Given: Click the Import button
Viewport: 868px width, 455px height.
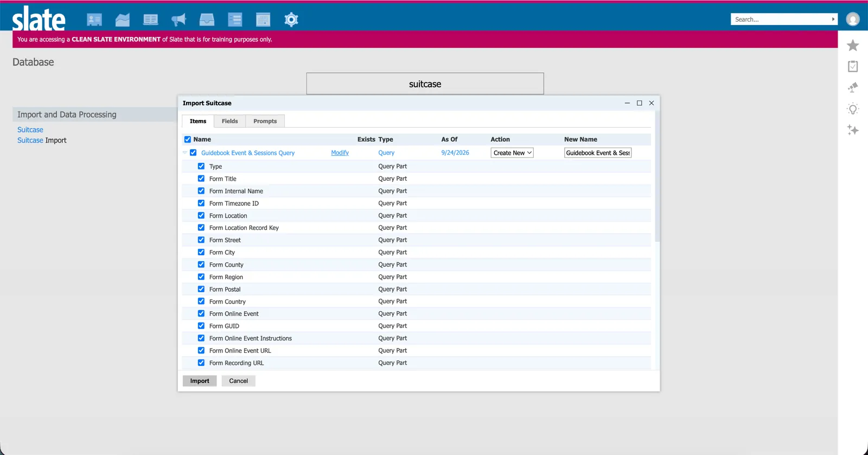Looking at the screenshot, I should click(200, 381).
